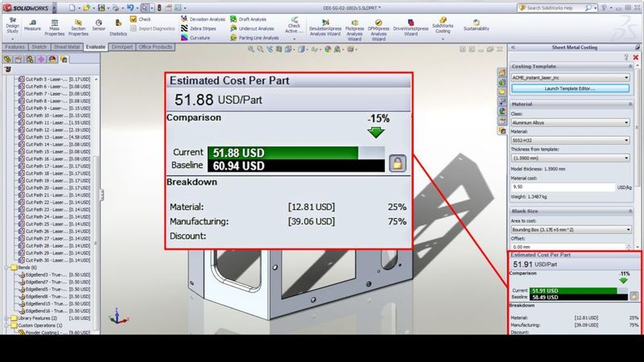Select Cut Path 13 in tree
Viewport: 644px width, 362px height.
pyautogui.click(x=54, y=137)
